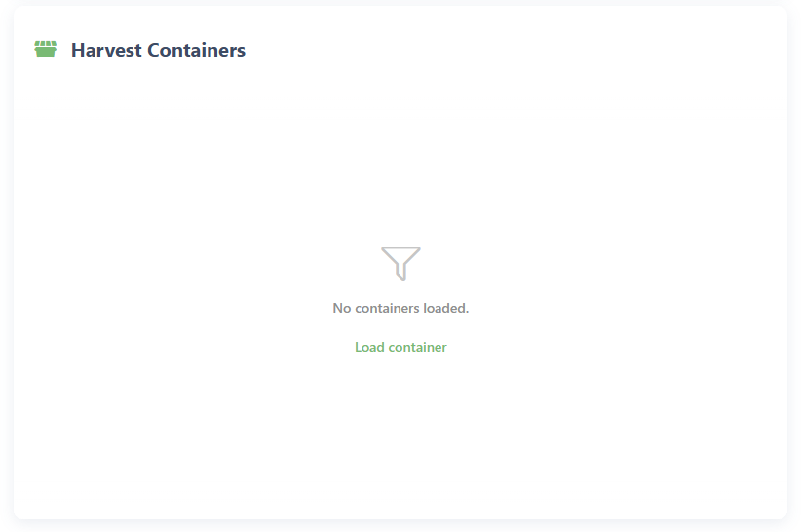Select the Harvest Containers heading
801x532 pixels.
158,50
